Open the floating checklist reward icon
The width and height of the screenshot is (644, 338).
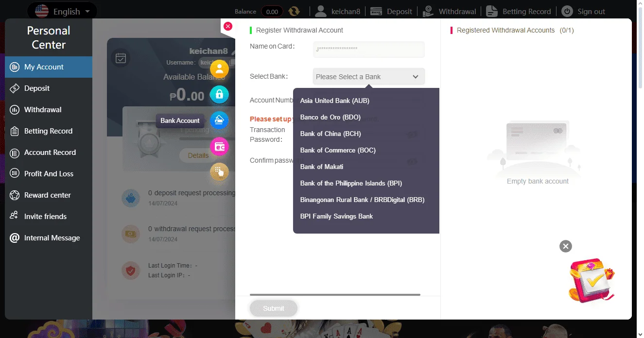pyautogui.click(x=592, y=281)
